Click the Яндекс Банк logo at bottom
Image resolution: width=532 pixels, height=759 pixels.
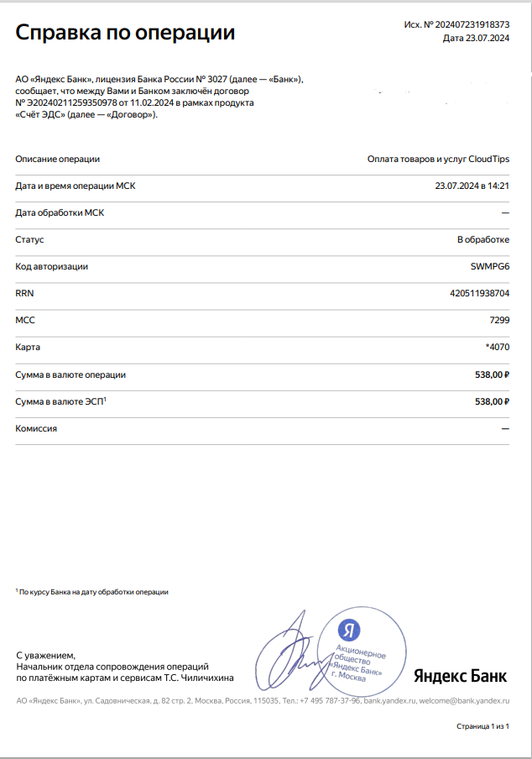(x=460, y=676)
